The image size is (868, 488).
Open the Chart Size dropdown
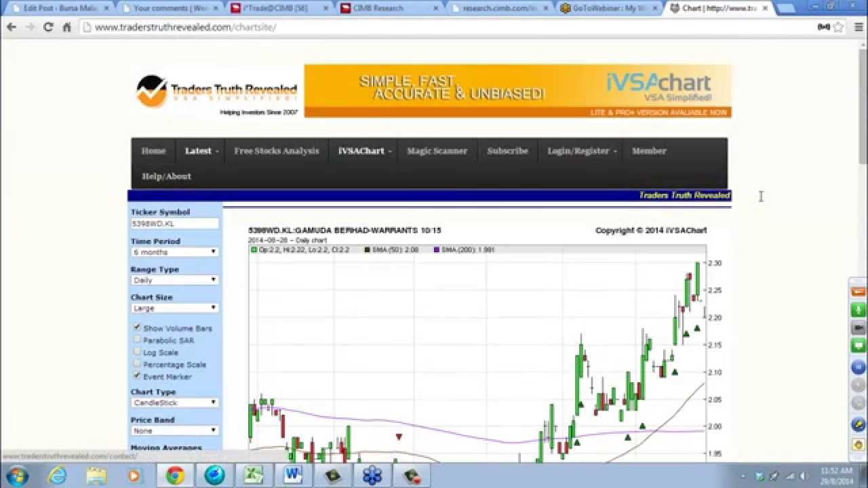[174, 308]
